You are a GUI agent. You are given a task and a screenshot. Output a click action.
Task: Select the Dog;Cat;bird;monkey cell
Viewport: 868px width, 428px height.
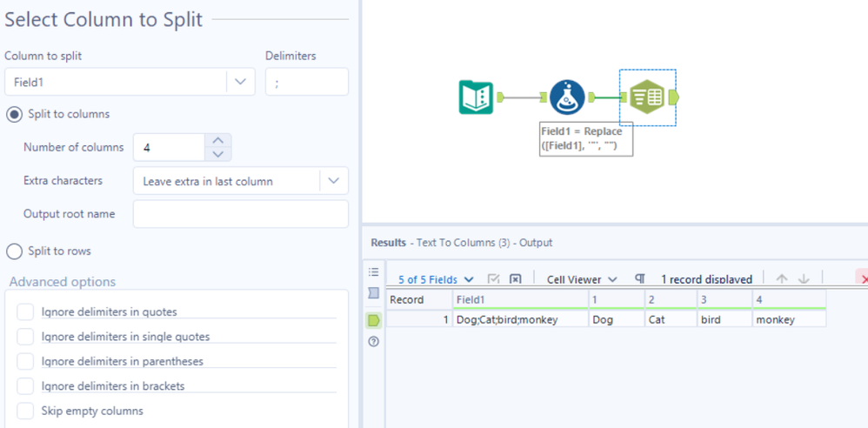[520, 319]
